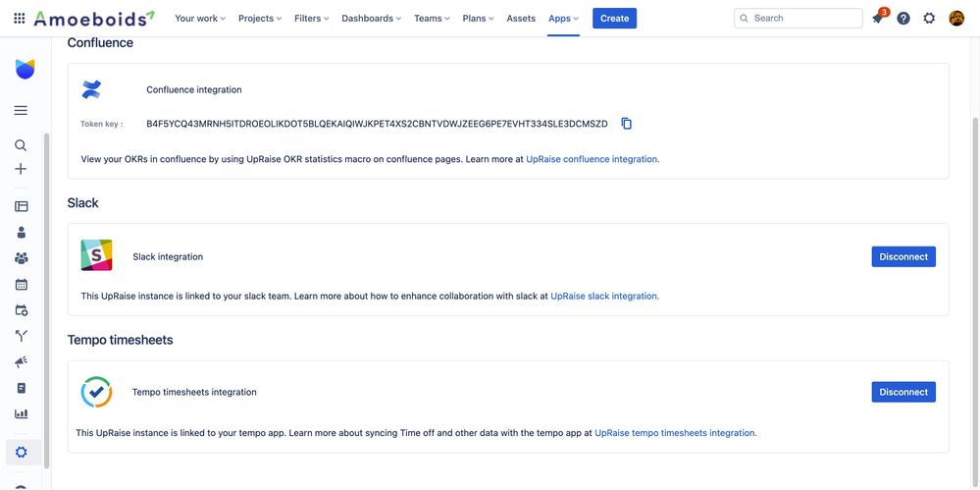Click the Slack integration label
980x490 pixels.
(x=168, y=256)
